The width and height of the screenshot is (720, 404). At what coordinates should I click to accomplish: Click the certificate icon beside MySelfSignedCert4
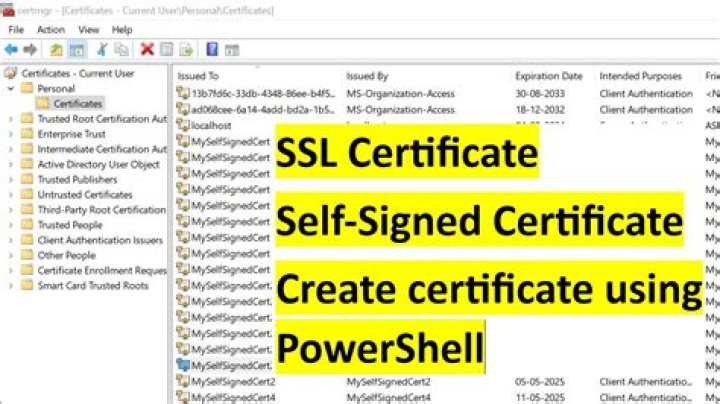pos(183,397)
